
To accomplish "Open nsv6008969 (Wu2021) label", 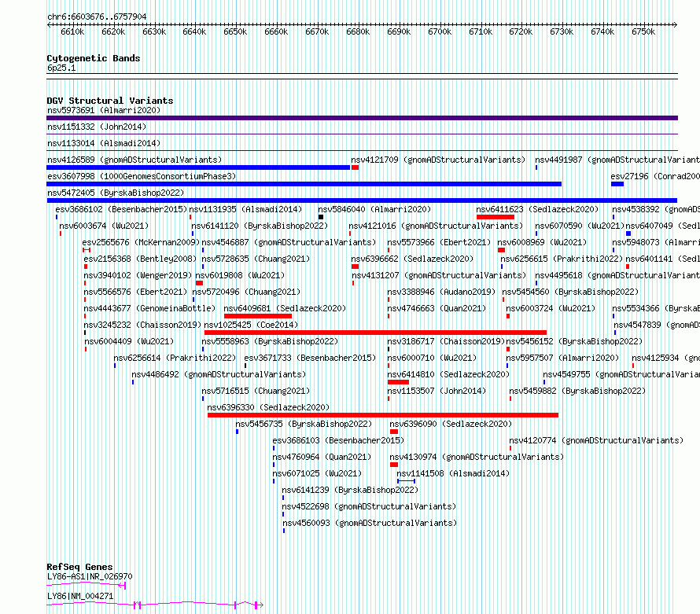I will click(542, 242).
